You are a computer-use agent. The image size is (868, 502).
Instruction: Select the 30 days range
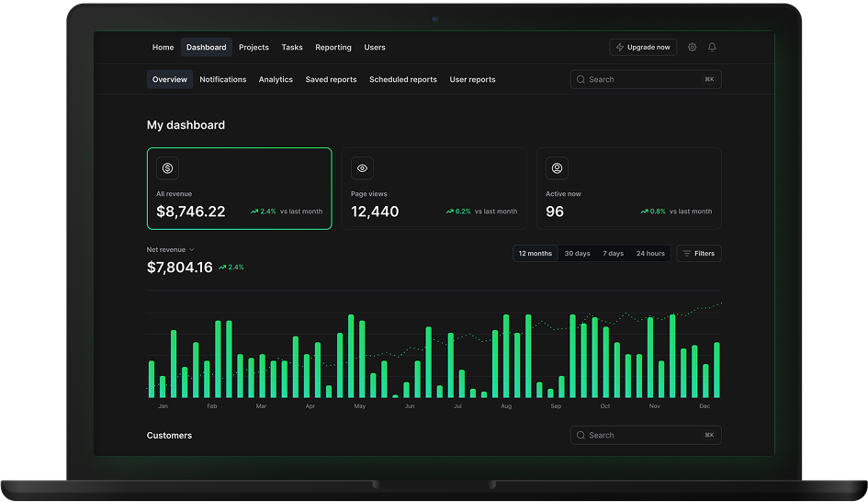[578, 253]
